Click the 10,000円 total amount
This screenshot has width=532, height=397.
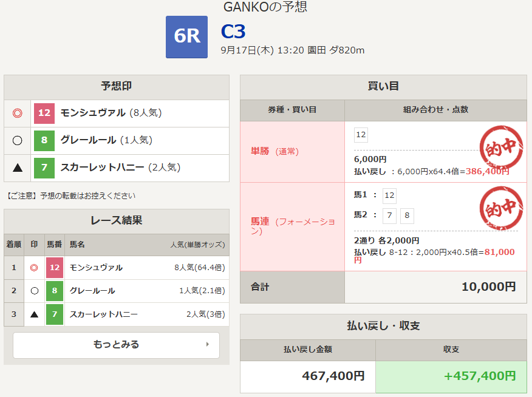[488, 287]
